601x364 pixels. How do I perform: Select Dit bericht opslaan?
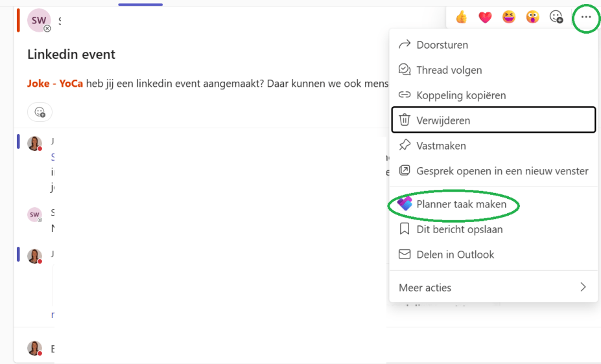point(493,229)
